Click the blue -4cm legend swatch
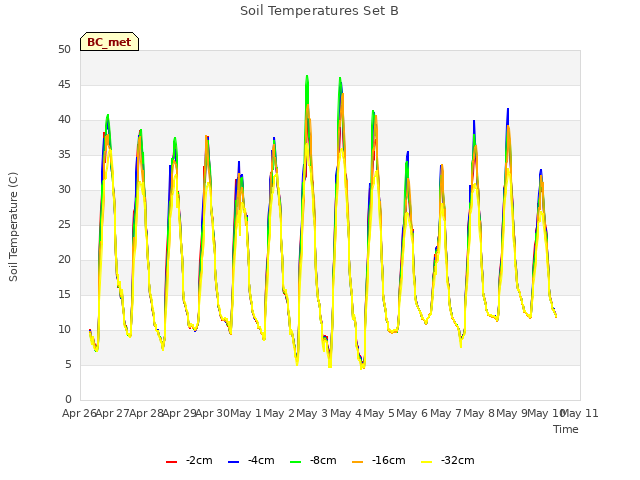This screenshot has height=480, width=640. click(x=233, y=462)
